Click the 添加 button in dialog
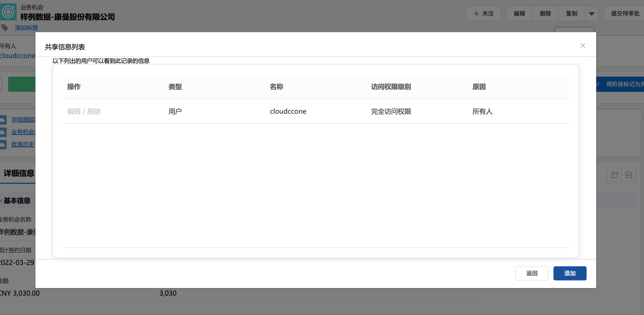This screenshot has height=315, width=644. 570,273
